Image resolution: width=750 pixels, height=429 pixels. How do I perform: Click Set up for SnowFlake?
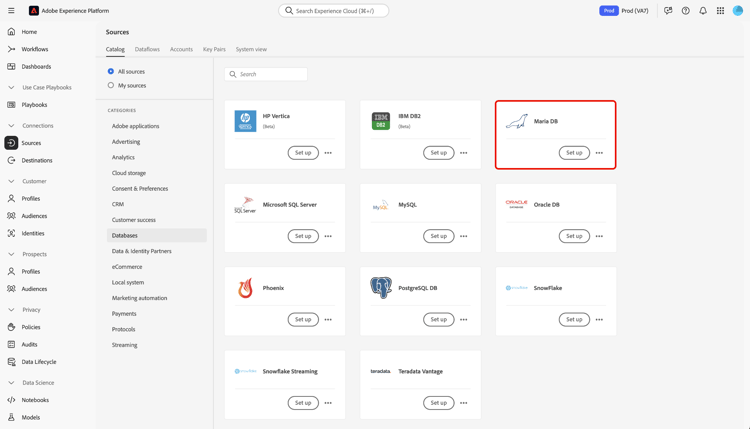click(574, 319)
